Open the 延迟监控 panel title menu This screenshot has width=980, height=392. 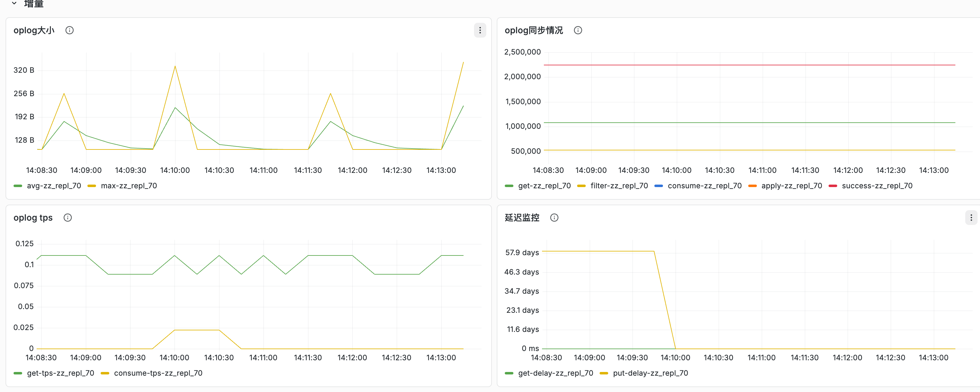[x=522, y=218]
